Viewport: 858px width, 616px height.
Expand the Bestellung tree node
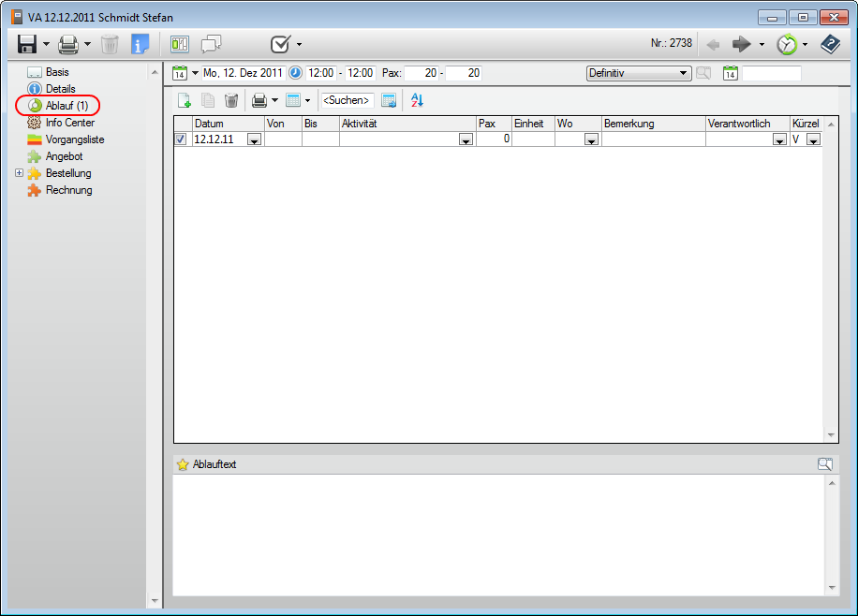pyautogui.click(x=20, y=173)
